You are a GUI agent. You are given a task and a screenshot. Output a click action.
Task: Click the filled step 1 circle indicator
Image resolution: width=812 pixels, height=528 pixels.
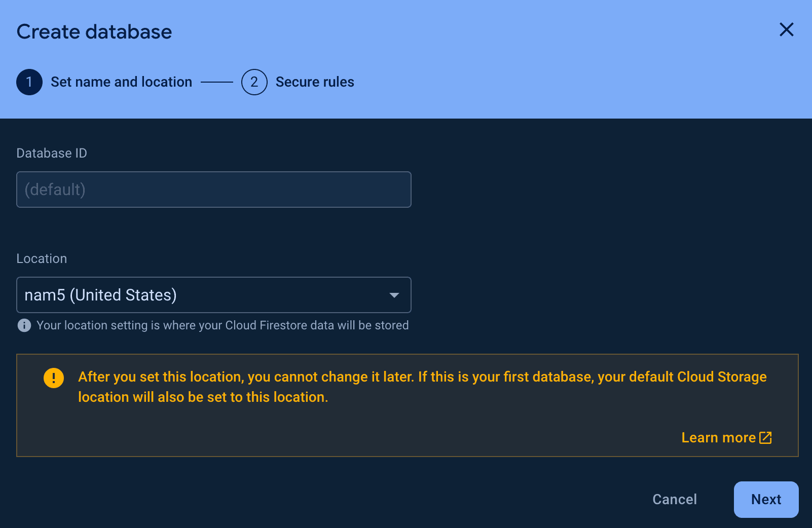tap(29, 82)
